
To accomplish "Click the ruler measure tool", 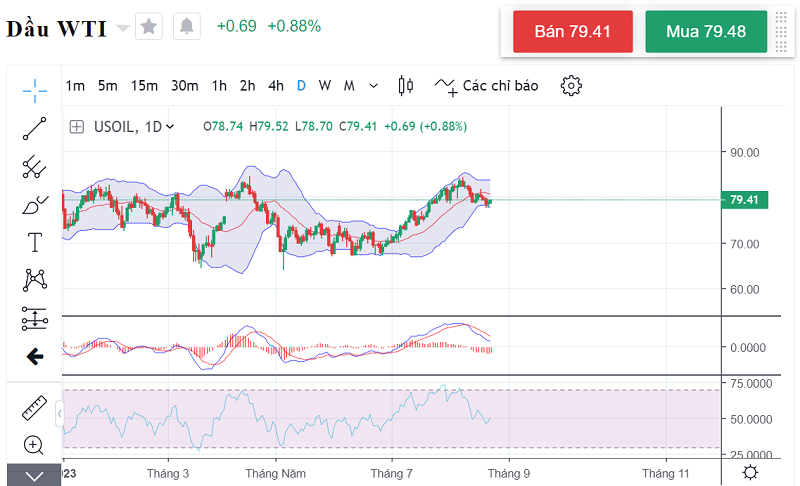I will coord(35,409).
